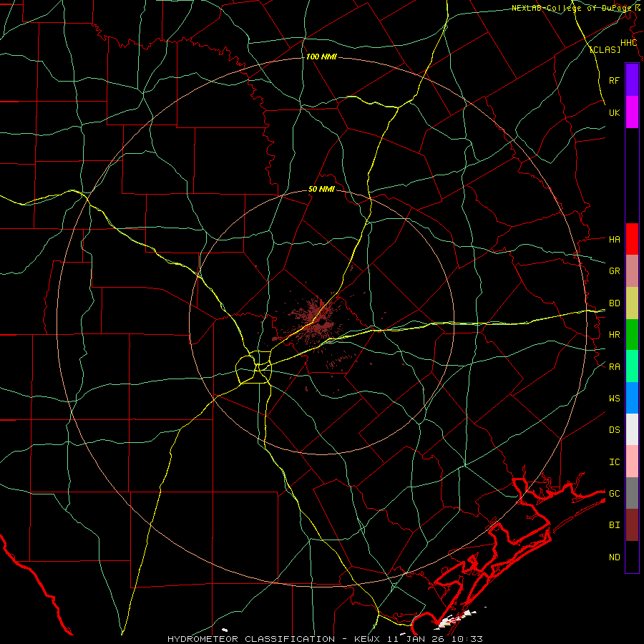Image resolution: width=644 pixels, height=644 pixels.
Task: Click the HR legend label
Action: pyautogui.click(x=614, y=335)
